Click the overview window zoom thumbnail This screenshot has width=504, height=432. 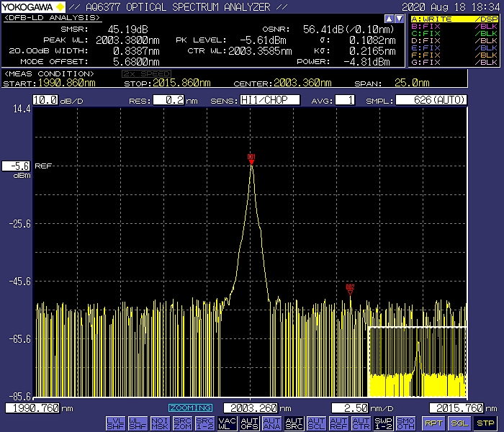[417, 361]
